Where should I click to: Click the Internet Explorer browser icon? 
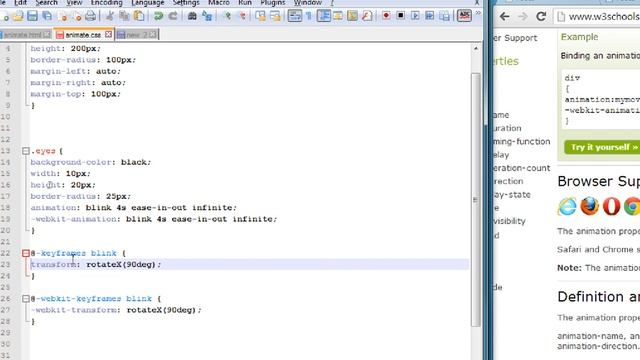coord(567,206)
